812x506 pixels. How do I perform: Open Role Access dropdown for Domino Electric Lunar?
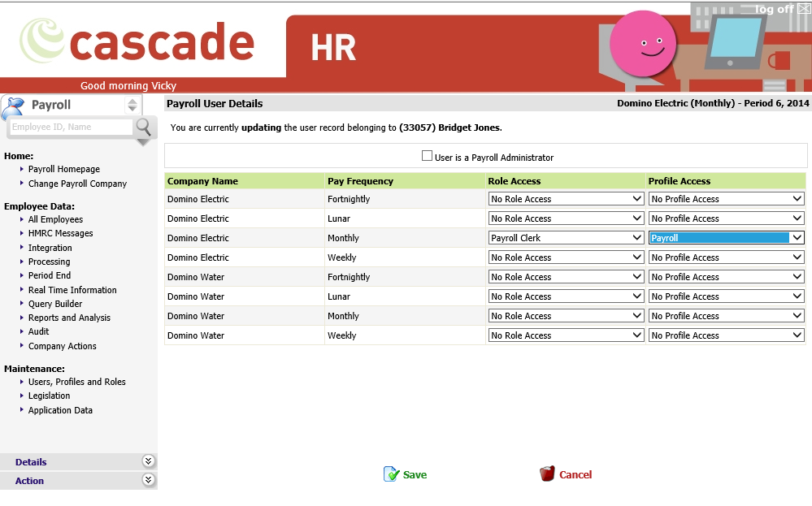click(566, 218)
